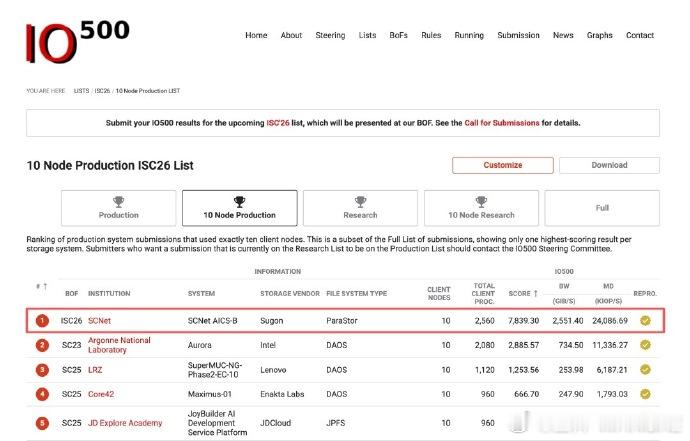This screenshot has width=690, height=441.
Task: Open the Argonne National Laboratory link
Action: (x=119, y=345)
